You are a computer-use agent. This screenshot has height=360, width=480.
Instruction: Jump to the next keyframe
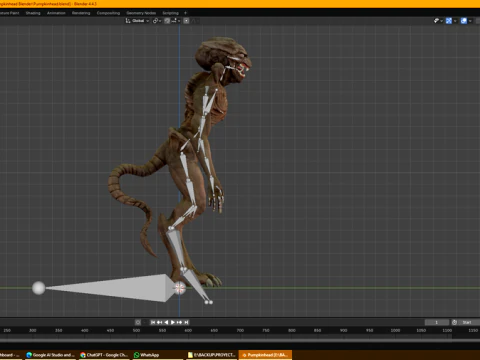179,322
